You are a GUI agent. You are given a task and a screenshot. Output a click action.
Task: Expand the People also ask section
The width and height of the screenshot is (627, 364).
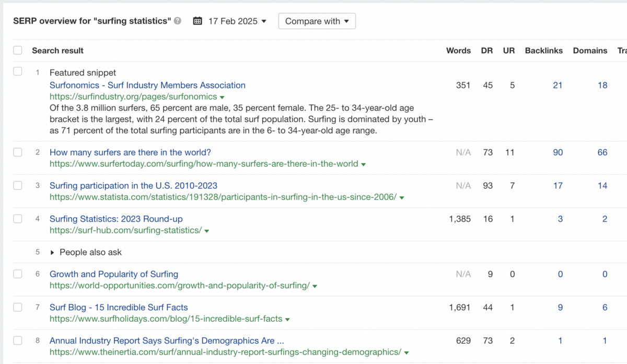click(x=52, y=252)
